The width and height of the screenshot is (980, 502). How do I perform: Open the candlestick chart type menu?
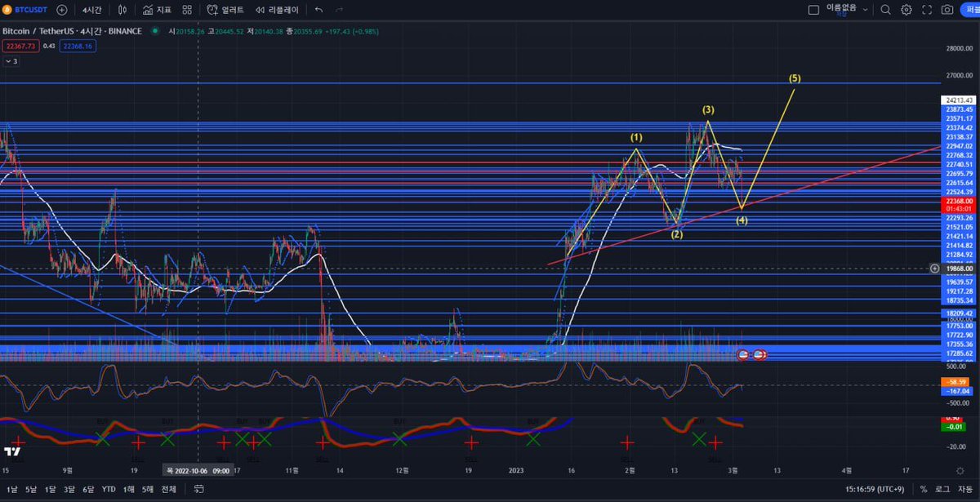(122, 10)
